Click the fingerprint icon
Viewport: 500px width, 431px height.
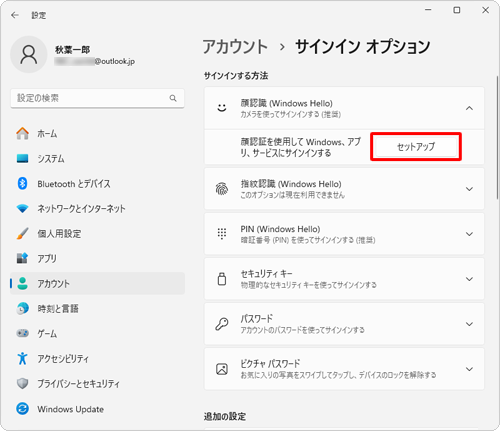(222, 189)
